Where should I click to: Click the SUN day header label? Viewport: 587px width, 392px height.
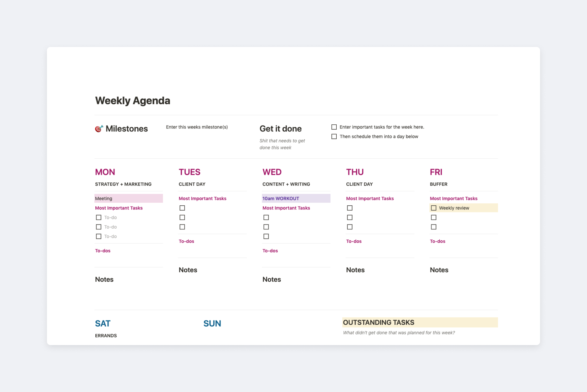pos(212,323)
